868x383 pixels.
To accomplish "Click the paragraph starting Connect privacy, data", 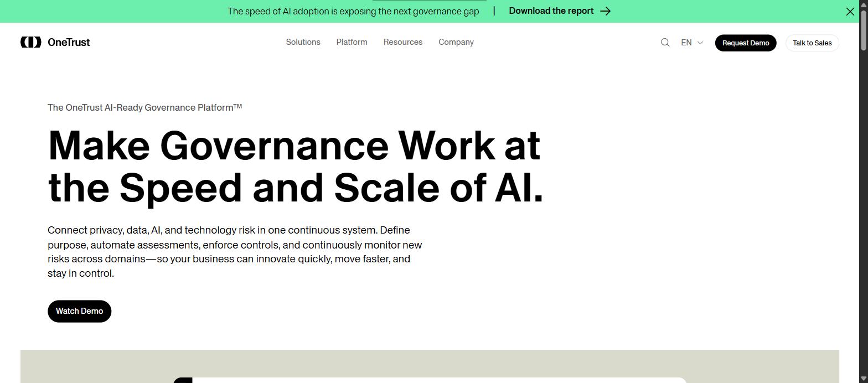I will (x=235, y=252).
